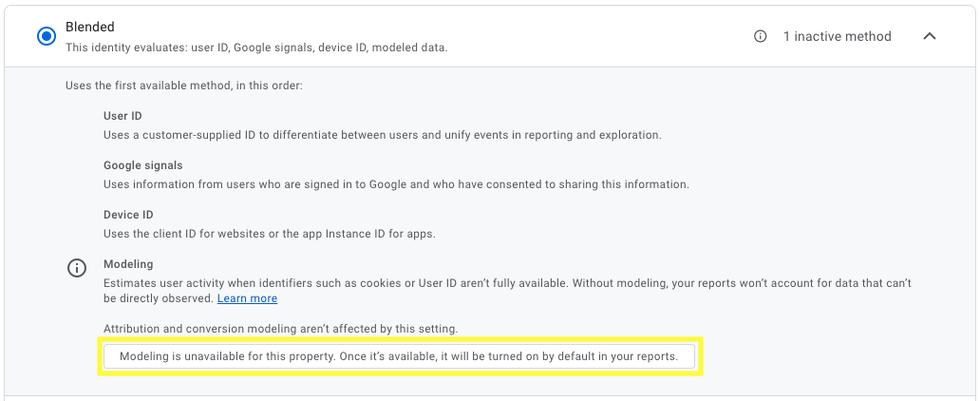Click the "This identity evaluates" subtitle text
The width and height of the screenshot is (980, 401).
coord(256,47)
